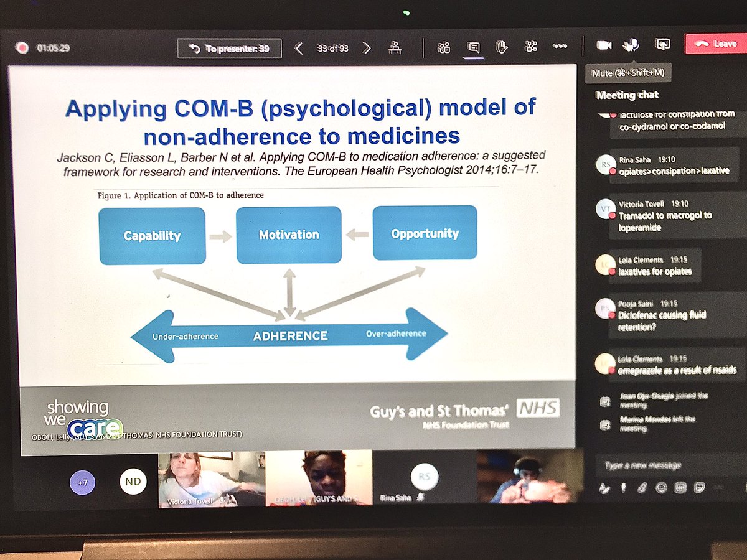Attach a file paperclip icon
This screenshot has height=560, width=747.
642,489
